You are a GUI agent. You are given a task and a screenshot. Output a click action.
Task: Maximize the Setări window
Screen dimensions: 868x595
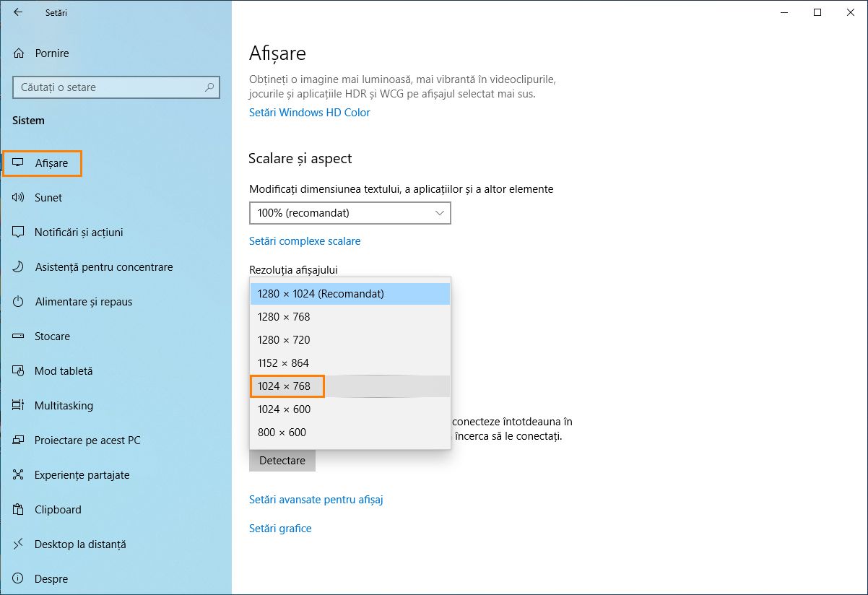pos(817,12)
